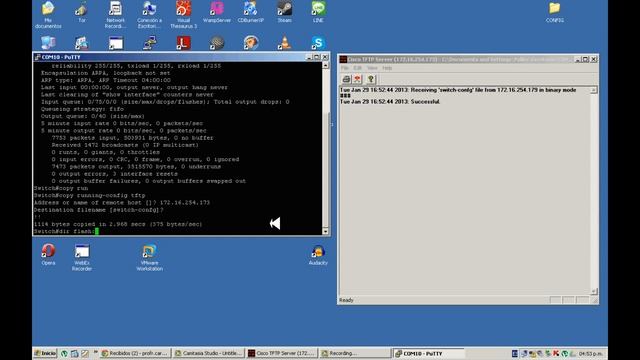Image resolution: width=640 pixels, height=360 pixels.
Task: Click the quick launch browser icon by Inicio
Action: click(x=64, y=353)
